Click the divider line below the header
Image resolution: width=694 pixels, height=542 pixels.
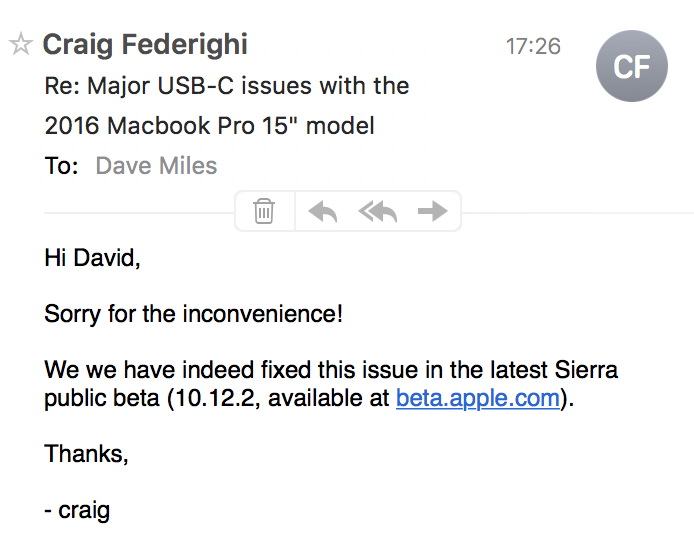pos(139,213)
